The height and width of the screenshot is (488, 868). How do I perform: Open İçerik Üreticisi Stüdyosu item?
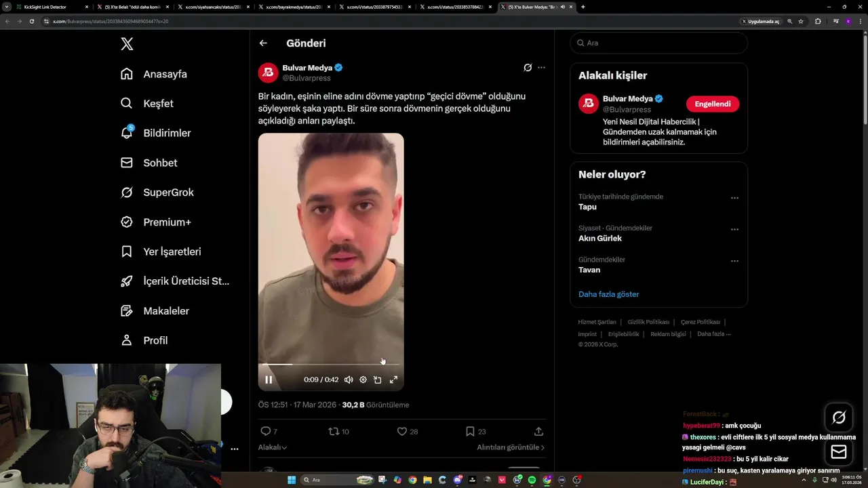[174, 281]
